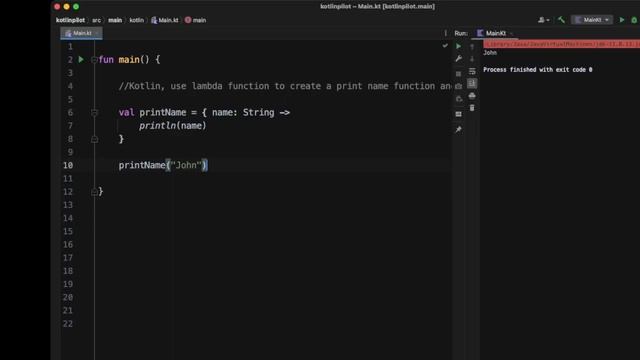The height and width of the screenshot is (360, 640).
Task: Select the Main.kt editor tab
Action: coord(81,33)
